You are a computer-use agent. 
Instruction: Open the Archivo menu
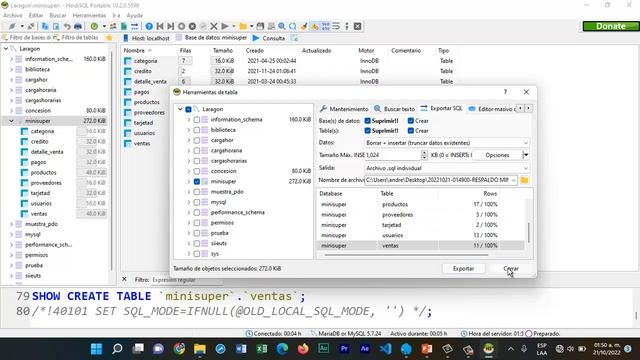tap(13, 15)
